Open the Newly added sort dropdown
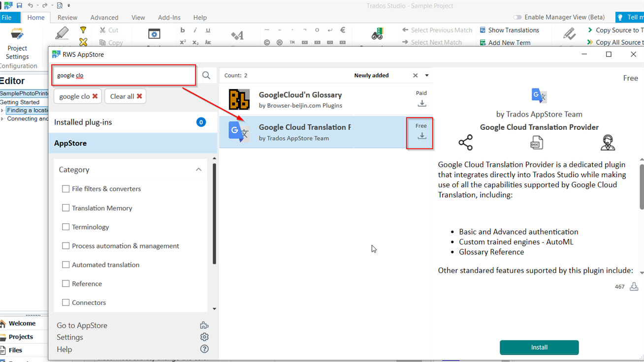The width and height of the screenshot is (644, 362). tap(427, 75)
